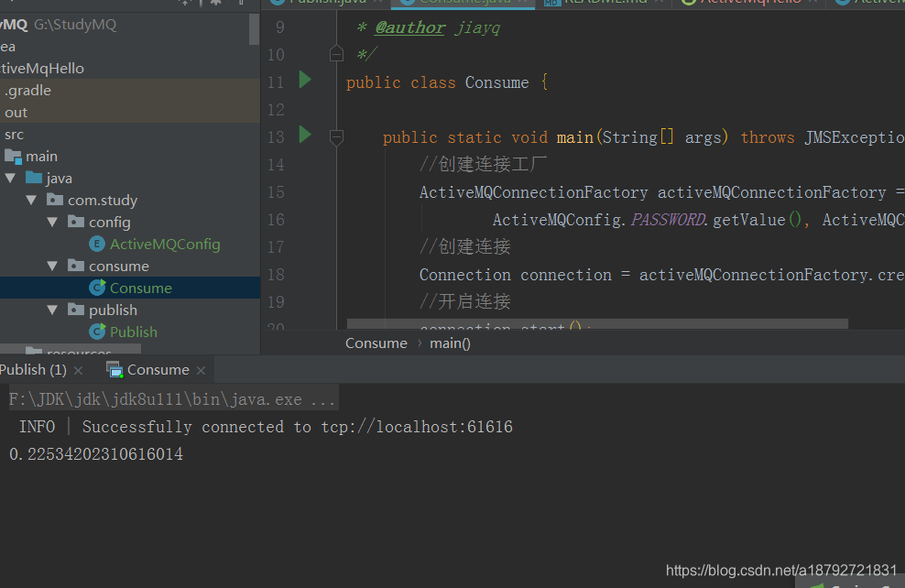Image resolution: width=905 pixels, height=588 pixels.
Task: Click the G:\StudyMQ project path
Action: (x=75, y=25)
